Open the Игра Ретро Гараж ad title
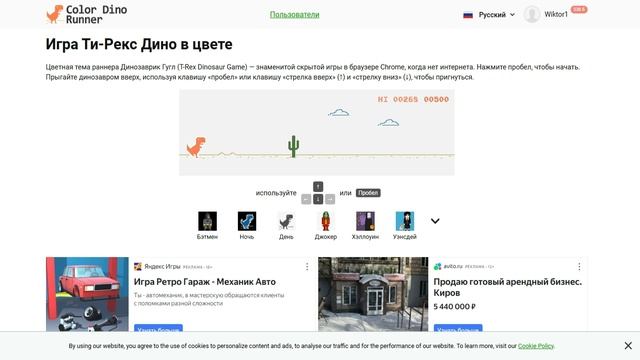 coord(204,282)
